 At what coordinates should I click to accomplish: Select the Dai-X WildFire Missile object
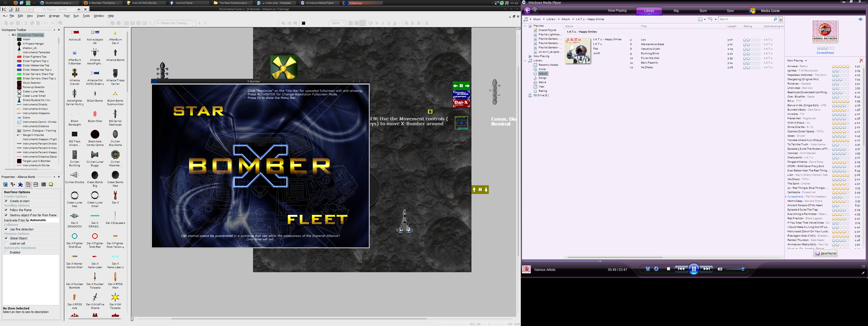tap(95, 297)
